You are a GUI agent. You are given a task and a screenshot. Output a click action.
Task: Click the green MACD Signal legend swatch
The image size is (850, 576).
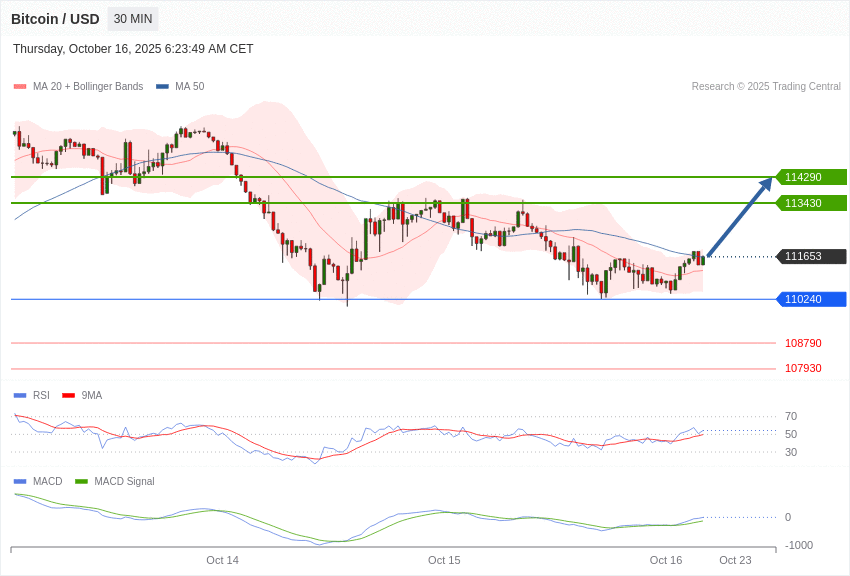[82, 481]
